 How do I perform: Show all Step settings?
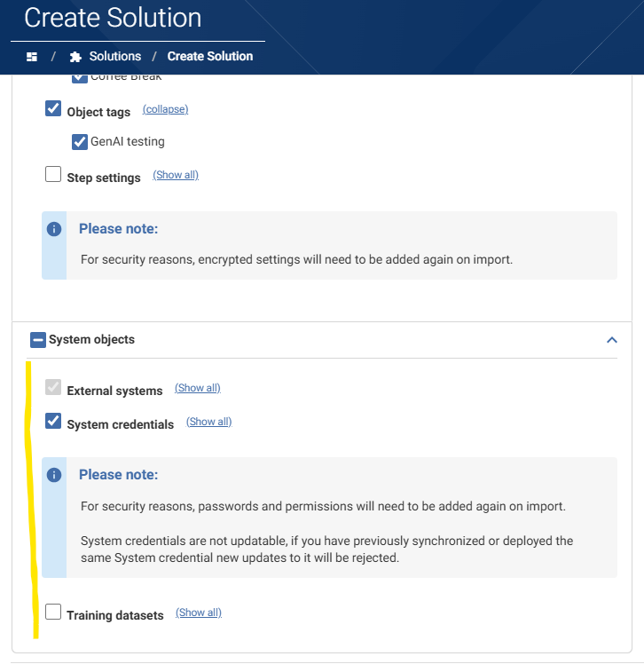[176, 175]
